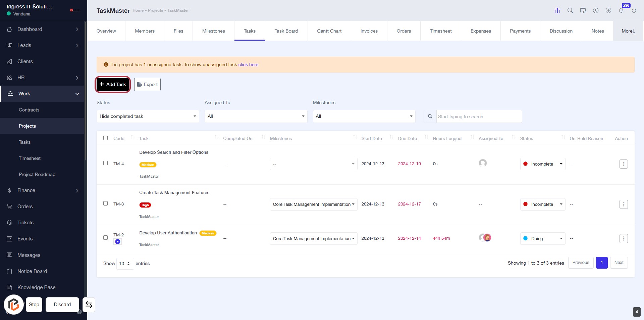
Task: Open the gift icon in top bar
Action: click(x=557, y=10)
